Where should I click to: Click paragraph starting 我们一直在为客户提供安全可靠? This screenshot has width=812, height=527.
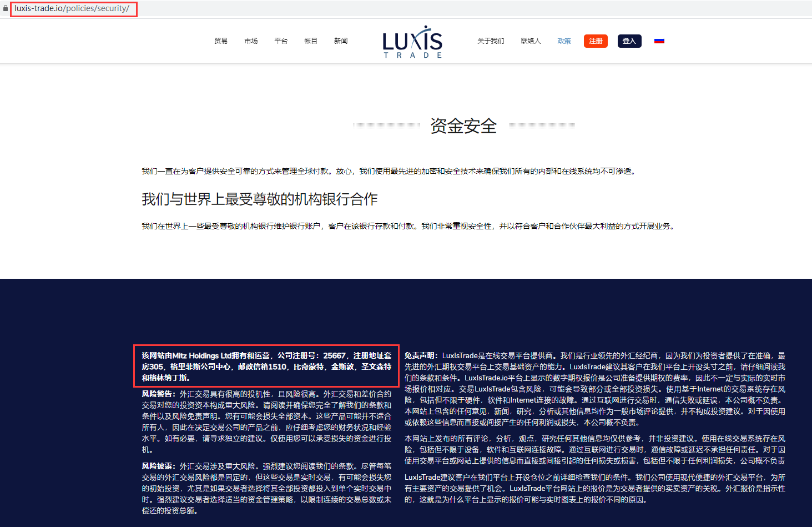(389, 171)
